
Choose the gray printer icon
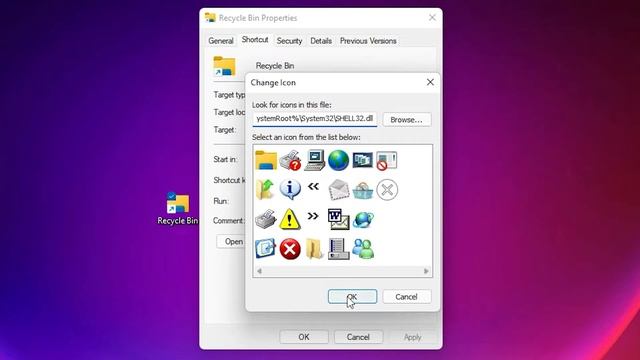[266, 219]
